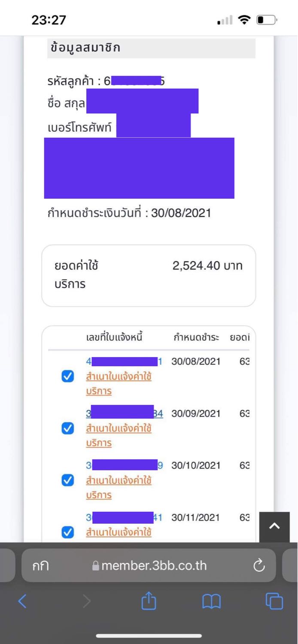Tap the เลขที่ใบแจ้งหนี้ column header
The image size is (298, 644).
coord(114,337)
